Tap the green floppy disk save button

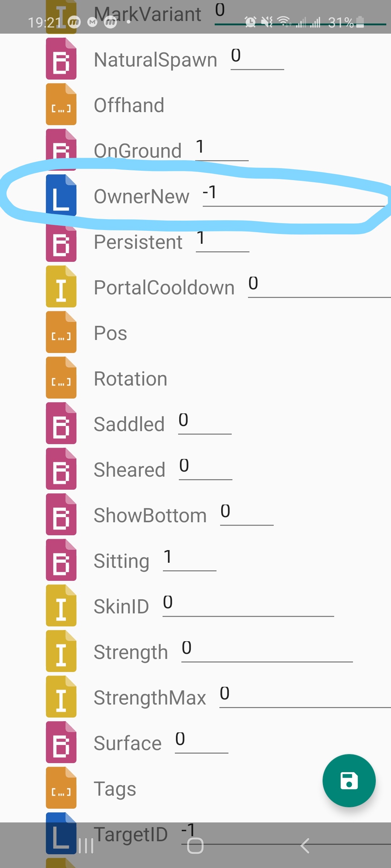(x=349, y=780)
